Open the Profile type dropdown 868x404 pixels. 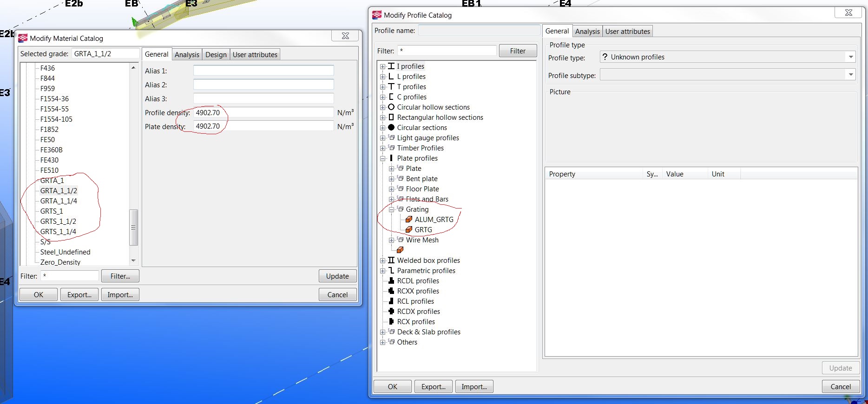[850, 57]
